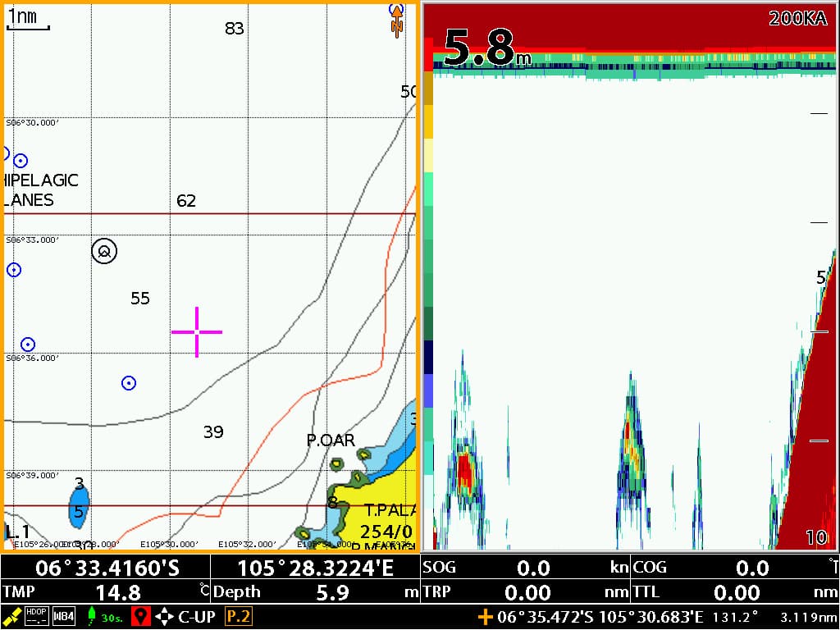The image size is (840, 630).
Task: Click the W84 datum indicator
Action: coord(64,617)
